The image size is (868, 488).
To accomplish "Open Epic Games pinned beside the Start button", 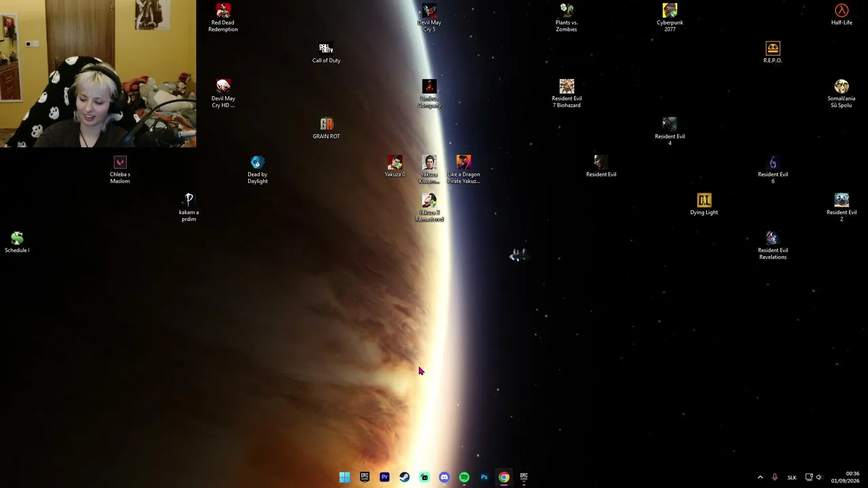I will pos(365,477).
